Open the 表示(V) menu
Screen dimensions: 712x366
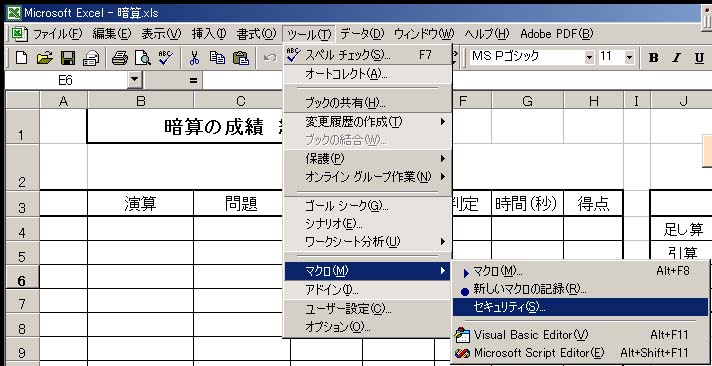pyautogui.click(x=161, y=34)
